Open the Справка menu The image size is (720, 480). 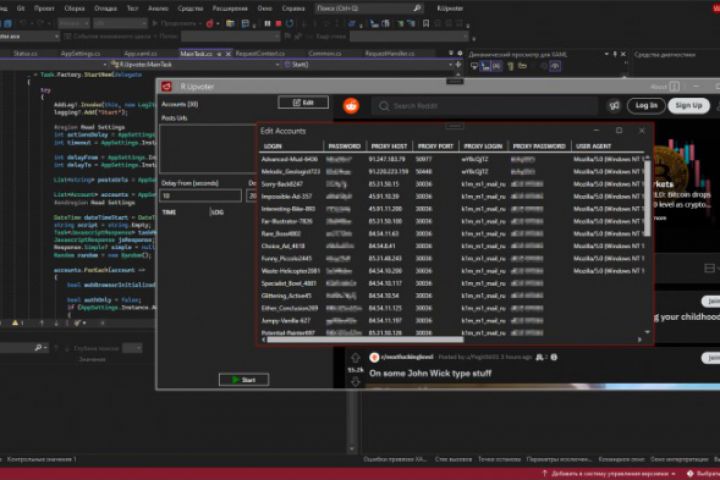293,8
